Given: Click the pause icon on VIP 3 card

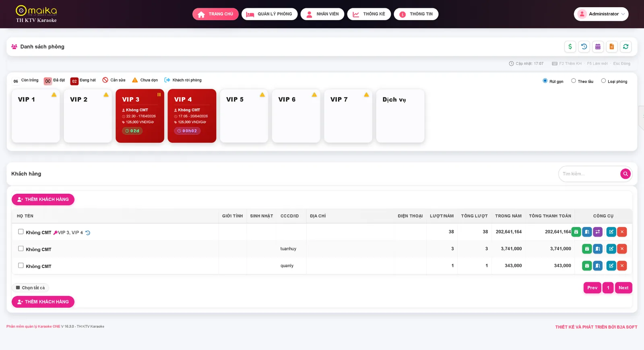Looking at the screenshot, I should point(159,95).
